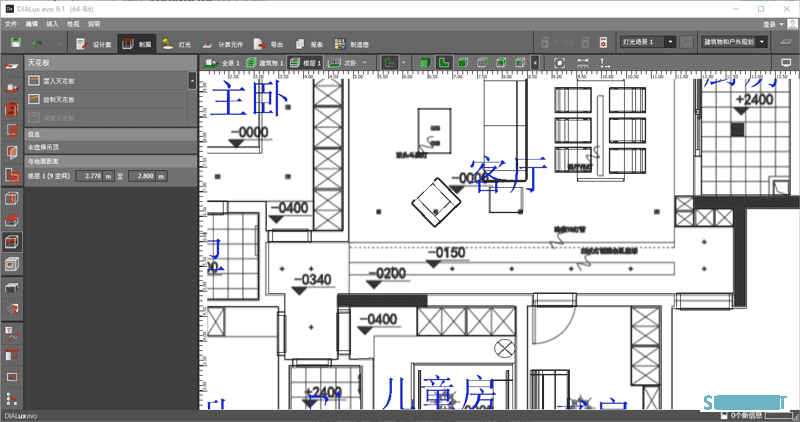This screenshot has height=422, width=800.
Task: Open the 登录 login dropdown
Action: pyautogui.click(x=773, y=24)
